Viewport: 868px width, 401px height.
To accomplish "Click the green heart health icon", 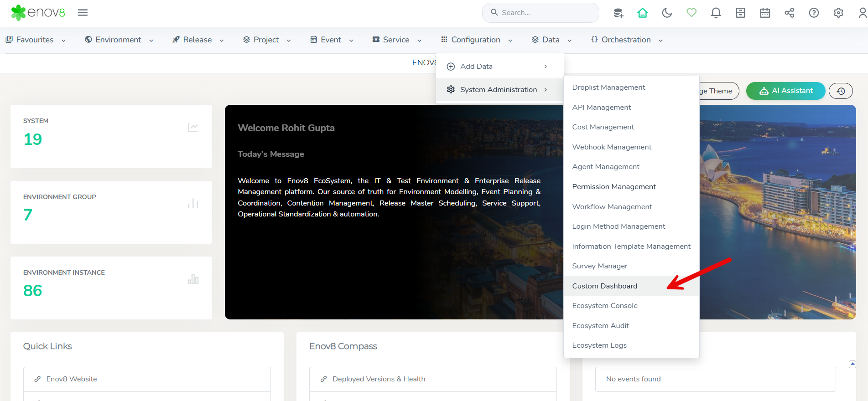I will [691, 13].
